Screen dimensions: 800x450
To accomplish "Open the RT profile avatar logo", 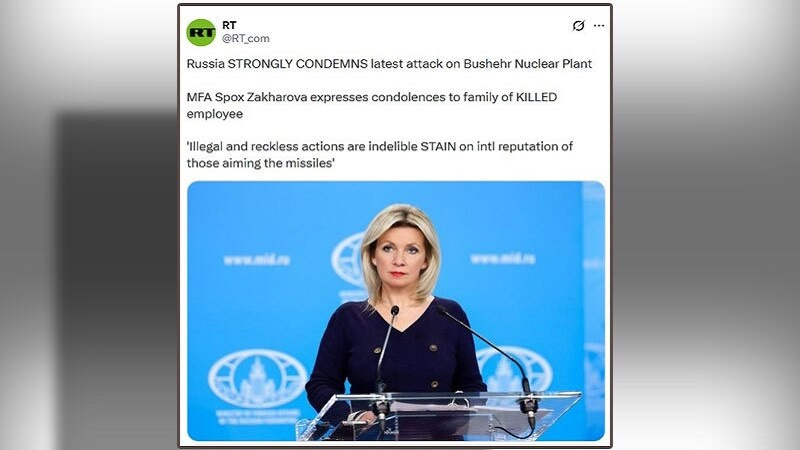I will (201, 32).
